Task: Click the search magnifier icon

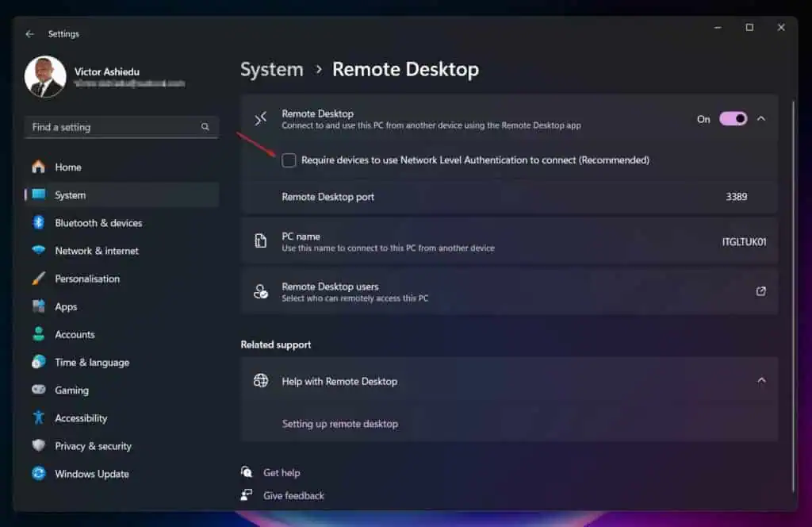Action: pyautogui.click(x=205, y=127)
